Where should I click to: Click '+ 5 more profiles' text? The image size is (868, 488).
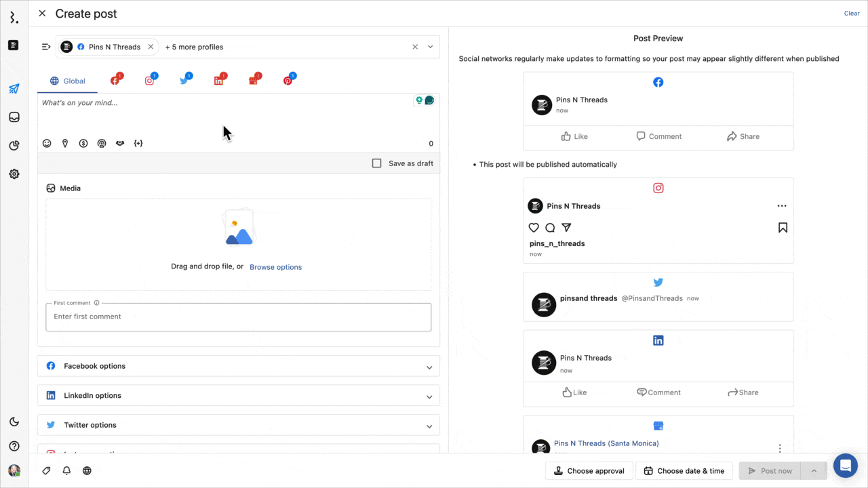pyautogui.click(x=194, y=47)
